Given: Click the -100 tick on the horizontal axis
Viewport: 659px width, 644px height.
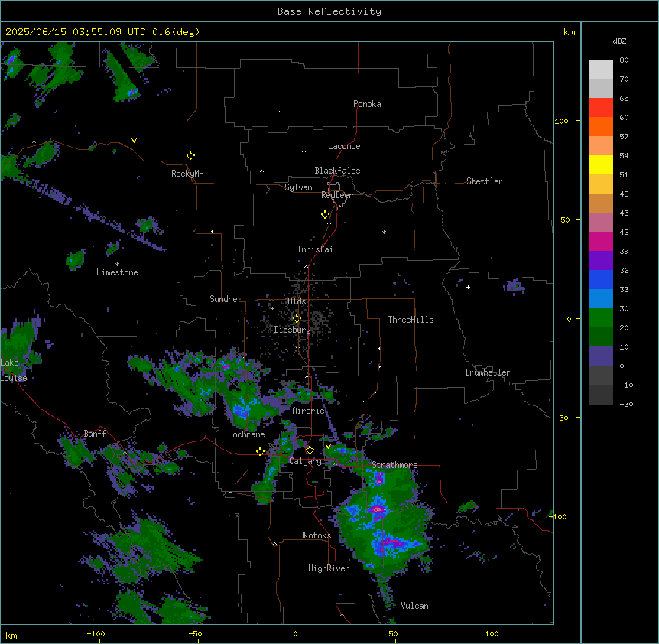Looking at the screenshot, I should 96,633.
